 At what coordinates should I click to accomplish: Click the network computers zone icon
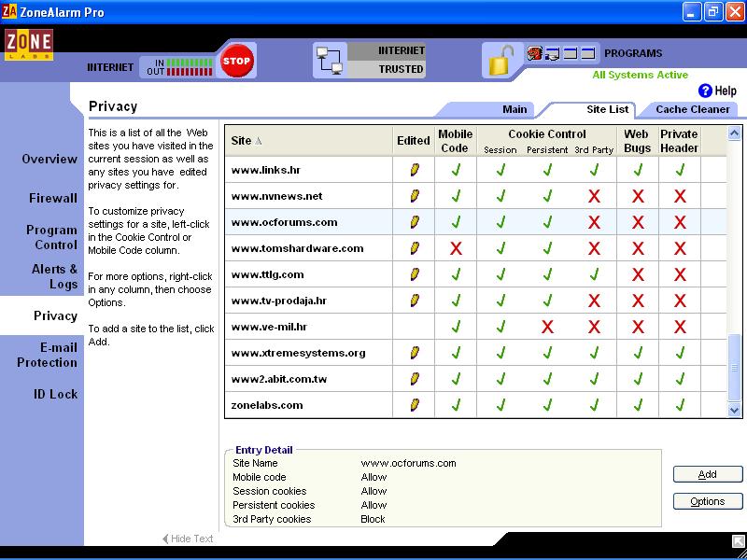pos(329,61)
